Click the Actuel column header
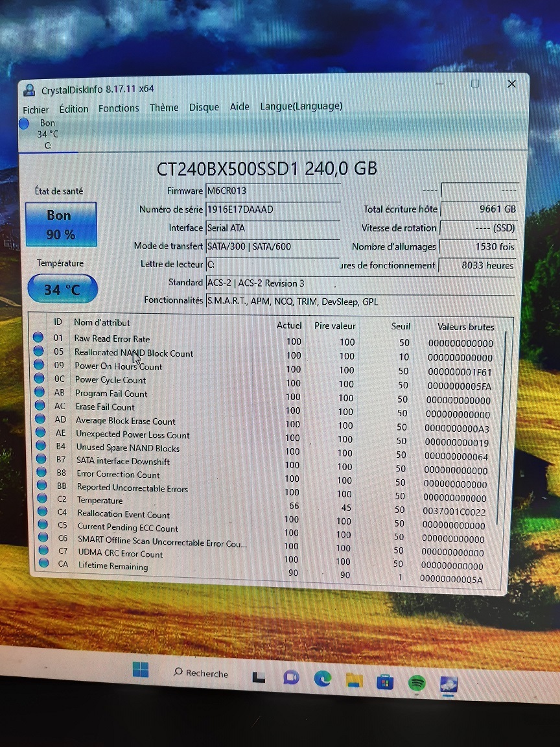This screenshot has height=747, width=560. click(289, 326)
